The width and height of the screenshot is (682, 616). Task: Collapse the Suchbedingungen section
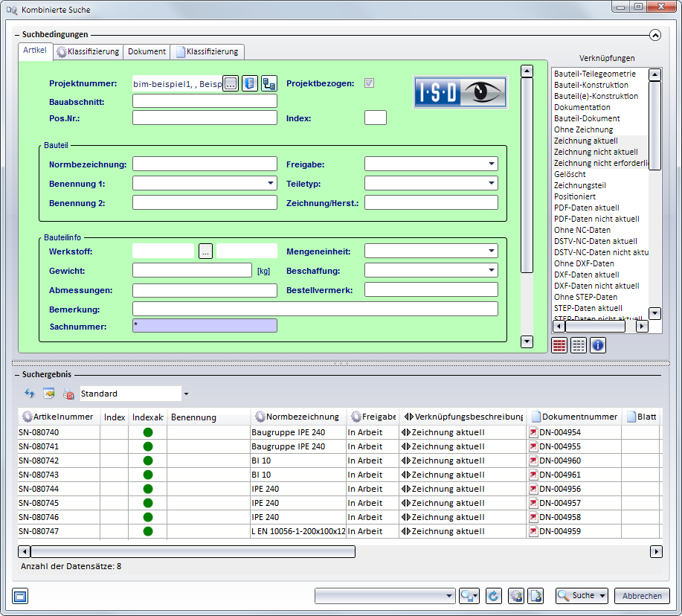655,34
